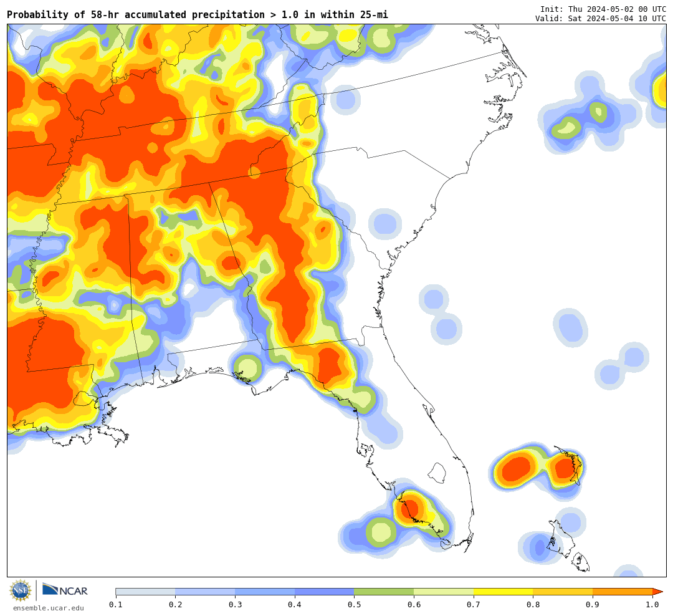The height and width of the screenshot is (616, 673).
Task: Click the 0.5 colorbar label
Action: [354, 604]
